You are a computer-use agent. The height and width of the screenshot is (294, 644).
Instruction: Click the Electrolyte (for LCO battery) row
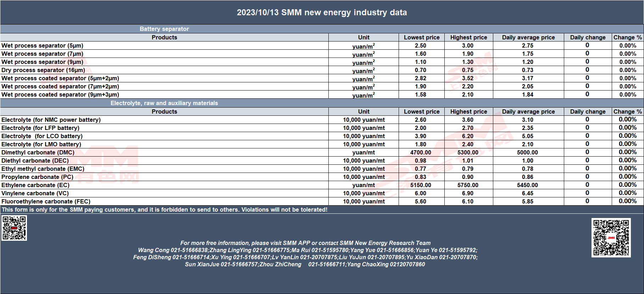click(x=322, y=136)
